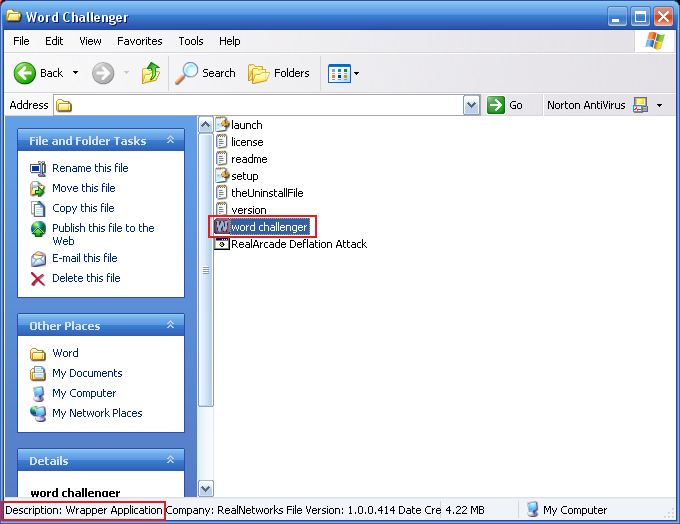Click My Computer zone in status bar
Image resolution: width=680 pixels, height=524 pixels.
(x=567, y=510)
